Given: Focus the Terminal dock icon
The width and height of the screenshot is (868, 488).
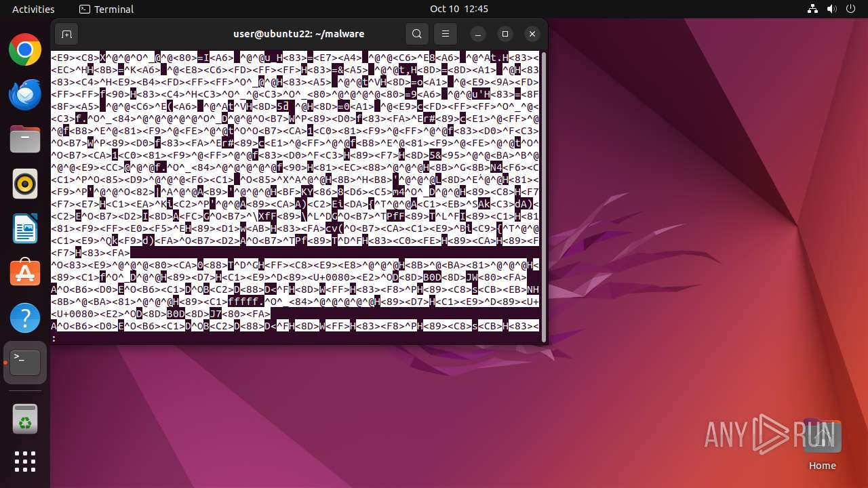Looking at the screenshot, I should pyautogui.click(x=25, y=363).
